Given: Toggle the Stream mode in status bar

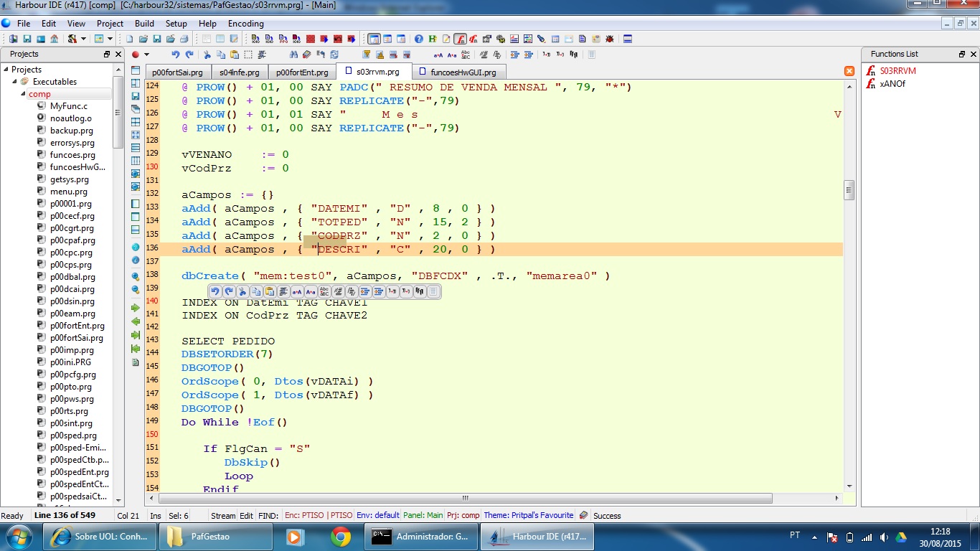Looking at the screenshot, I should click(222, 515).
